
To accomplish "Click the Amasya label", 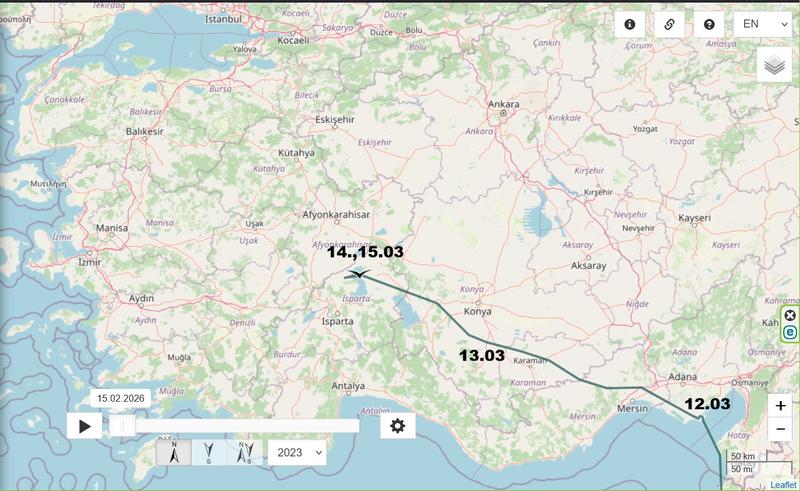I will click(721, 44).
